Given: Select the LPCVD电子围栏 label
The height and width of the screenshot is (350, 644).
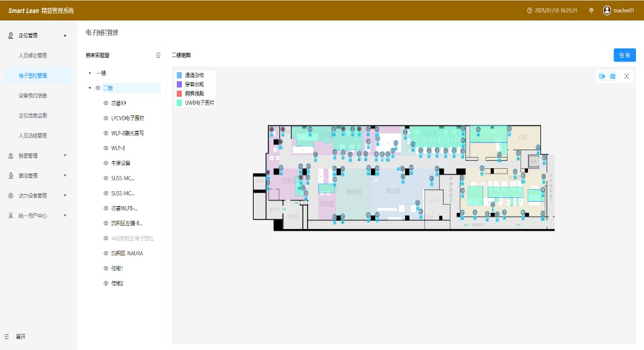Looking at the screenshot, I should tap(128, 118).
